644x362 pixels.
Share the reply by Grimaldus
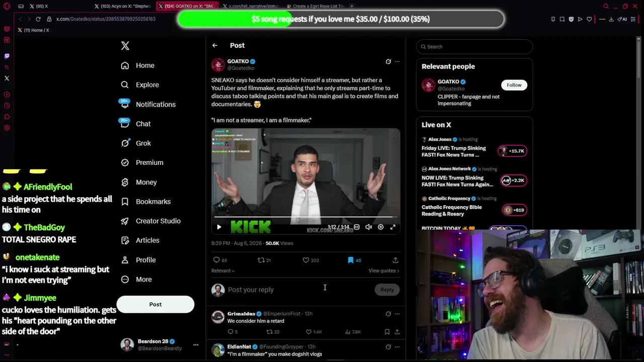click(397, 332)
